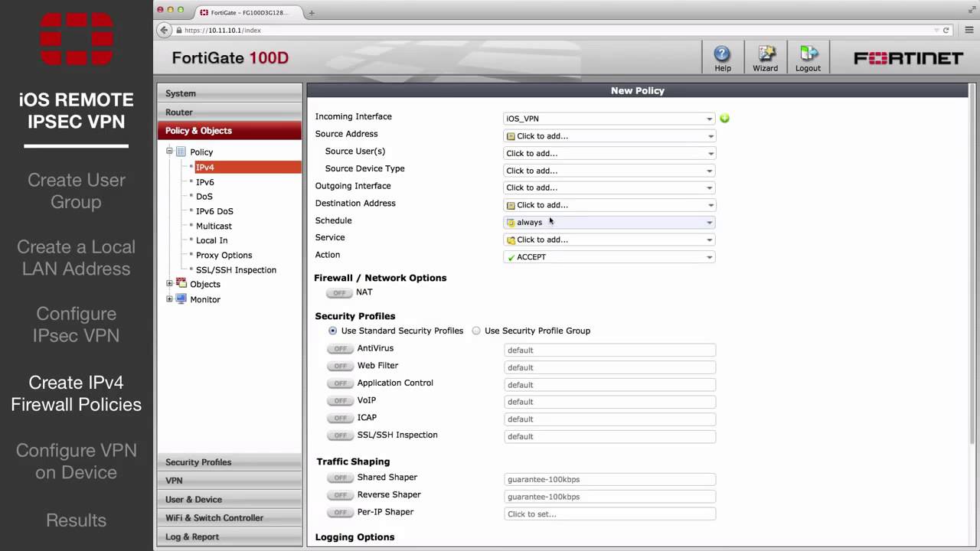Open Source Device Type dropdown
Image resolution: width=980 pixels, height=551 pixels.
(x=609, y=171)
